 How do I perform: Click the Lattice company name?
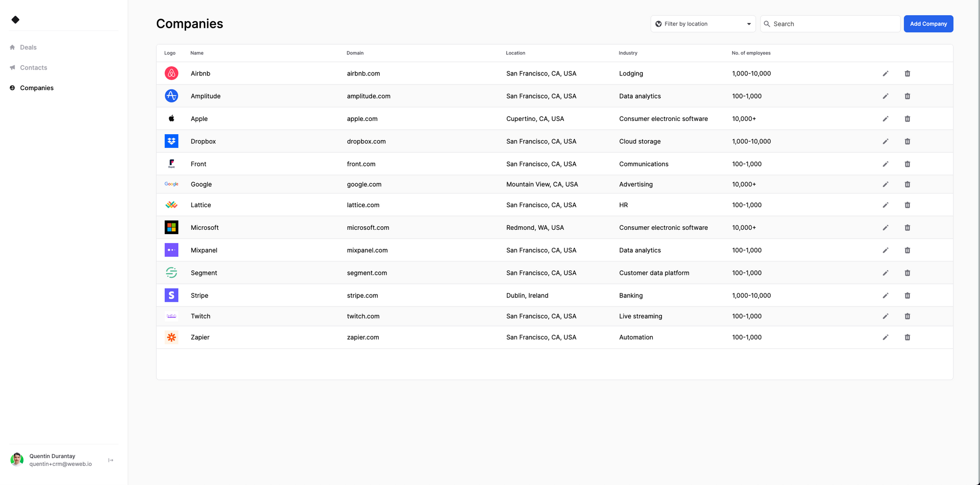tap(201, 205)
